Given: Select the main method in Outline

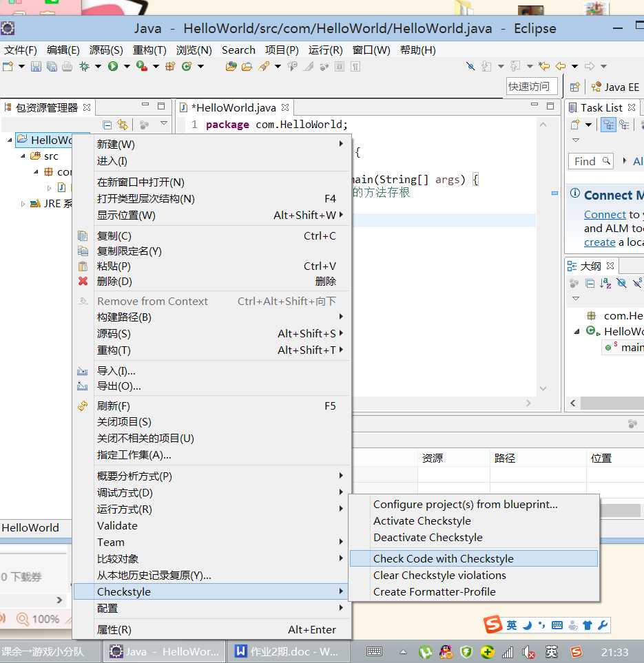Looking at the screenshot, I should pos(624,348).
